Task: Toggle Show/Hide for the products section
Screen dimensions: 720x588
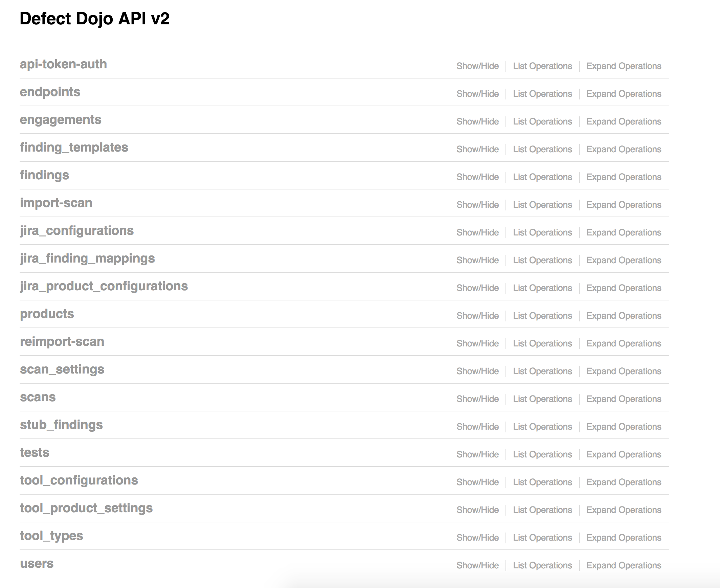Action: [x=477, y=316]
